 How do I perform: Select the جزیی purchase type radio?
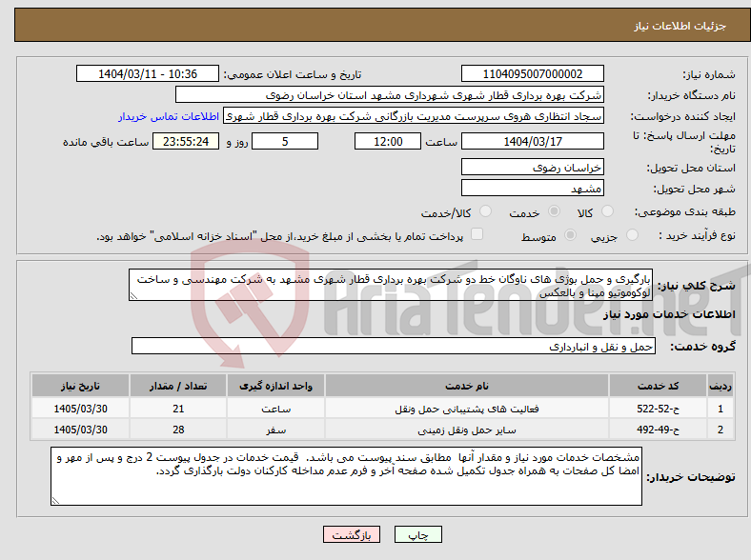point(632,234)
